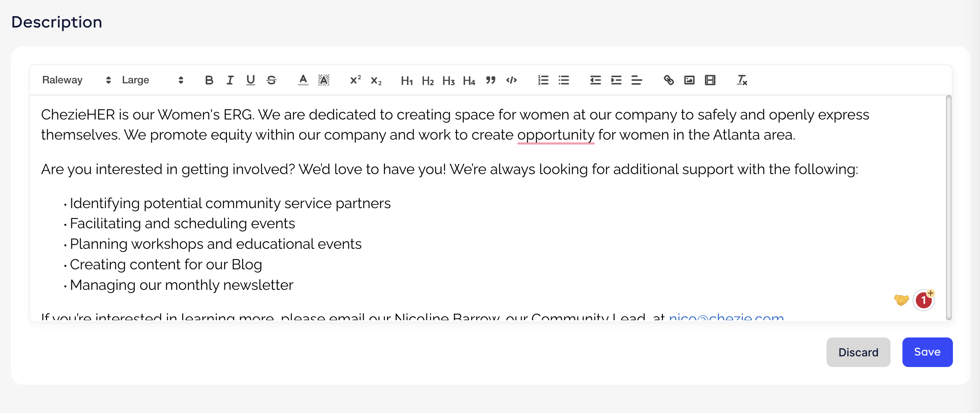Save the description
This screenshot has width=980, height=413.
point(927,352)
